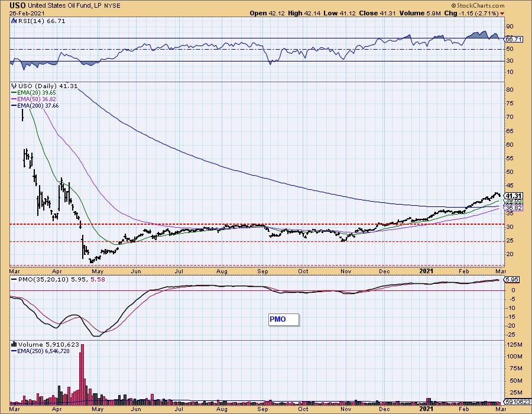This screenshot has width=532, height=414.
Task: Click the blue EMA(250) volume legend marker
Action: 14,351
